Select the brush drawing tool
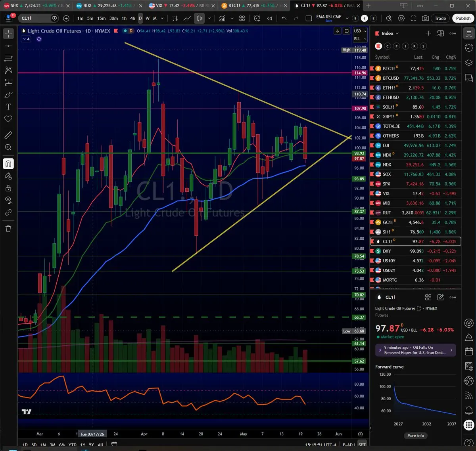Screen dimensions: 476x451 tap(8, 95)
